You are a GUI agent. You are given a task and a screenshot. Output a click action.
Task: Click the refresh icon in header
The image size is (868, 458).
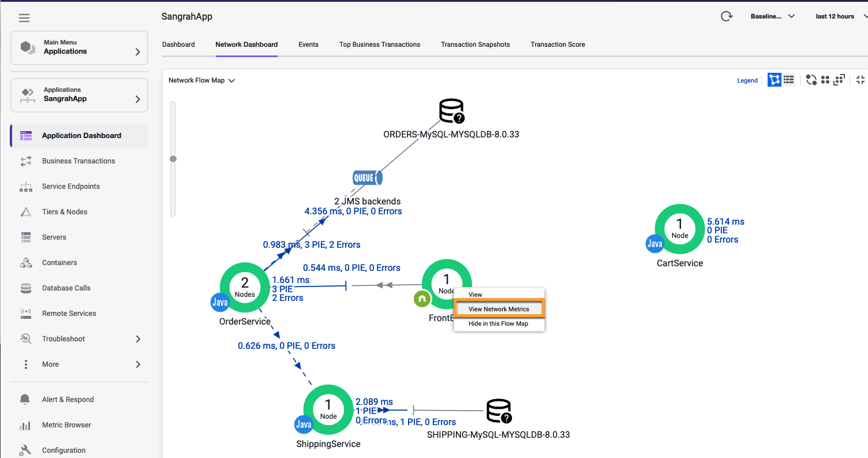pyautogui.click(x=727, y=16)
